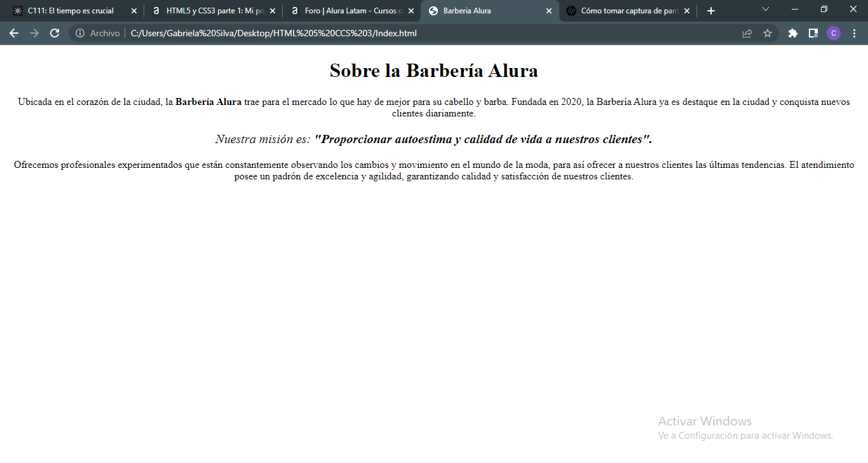Click the quote Proporcionar autoestima y calidad de vida

click(x=484, y=139)
